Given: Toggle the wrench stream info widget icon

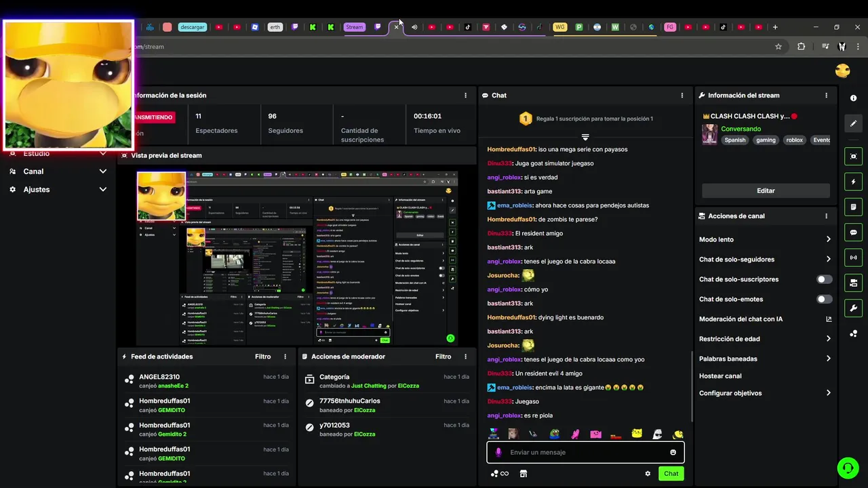Looking at the screenshot, I should click(x=853, y=308).
